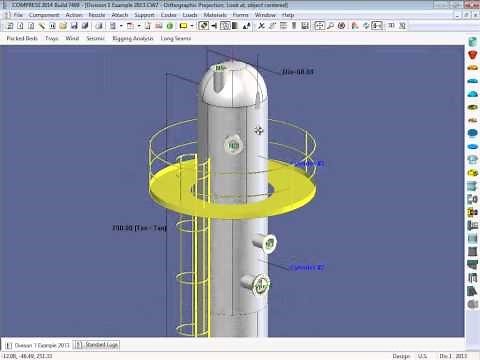Click the 700.00 [Tan - Tan] dimension
480x360 pixels.
coord(139,228)
